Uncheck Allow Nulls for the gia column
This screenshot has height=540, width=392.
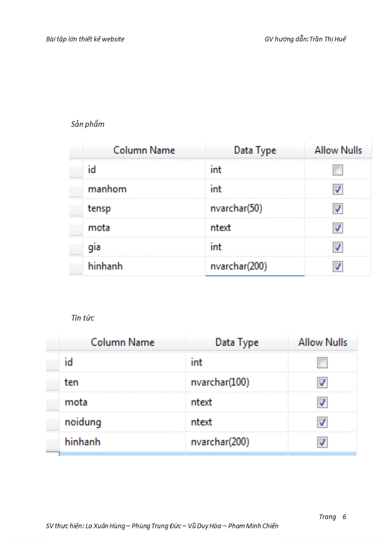[338, 247]
